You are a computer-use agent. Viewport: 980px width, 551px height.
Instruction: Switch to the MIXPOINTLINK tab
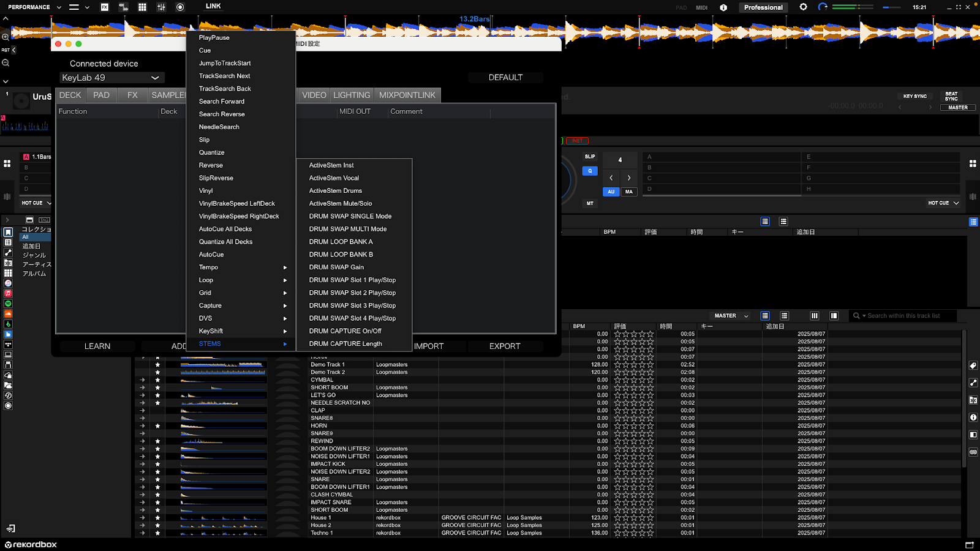(407, 95)
